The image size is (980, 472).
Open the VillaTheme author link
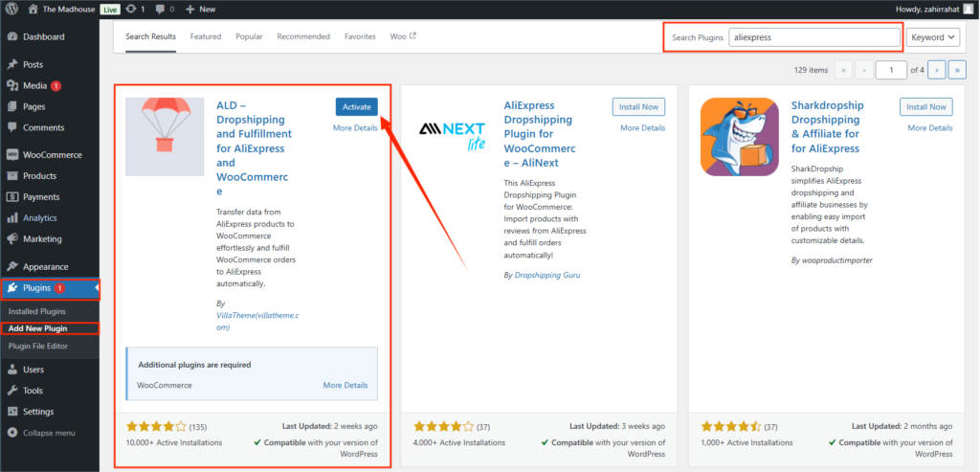[257, 322]
